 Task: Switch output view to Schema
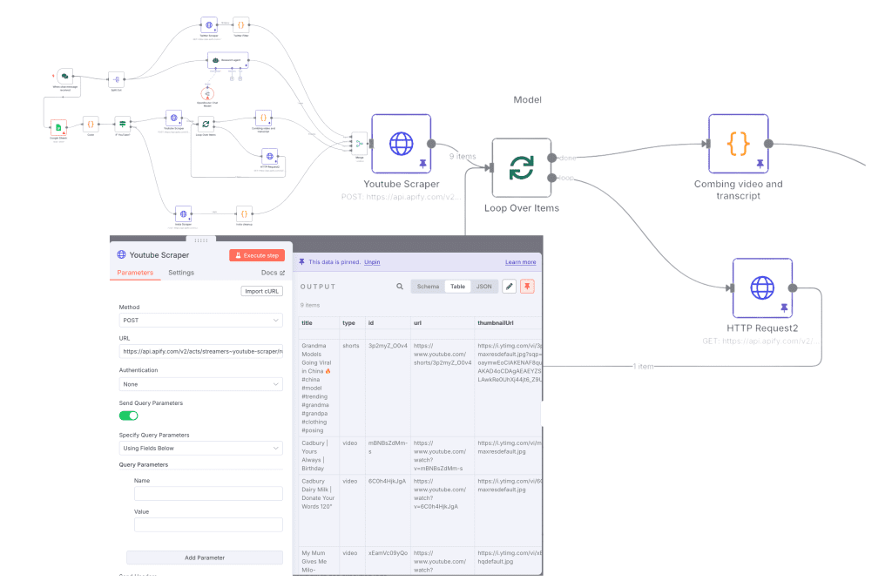(428, 287)
